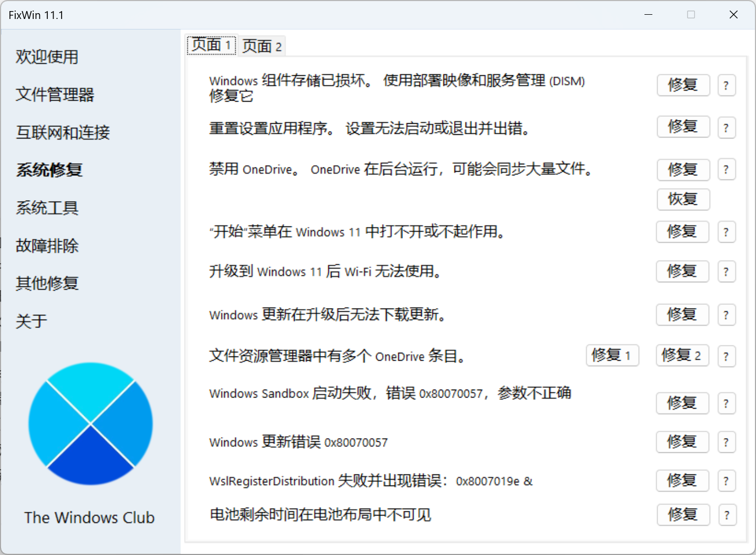Open ? help for multiple OneDrive entries row

coord(726,356)
